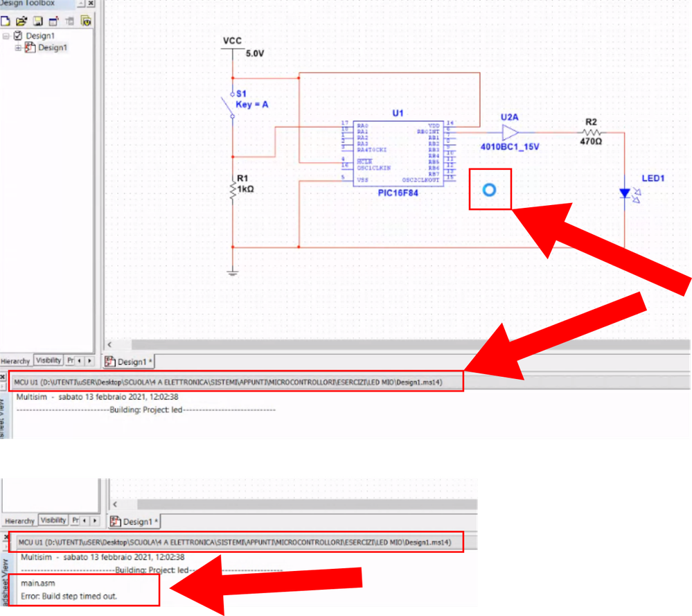This screenshot has height=616, width=692.
Task: Click Multisim date line in upper output
Action: pyautogui.click(x=97, y=397)
